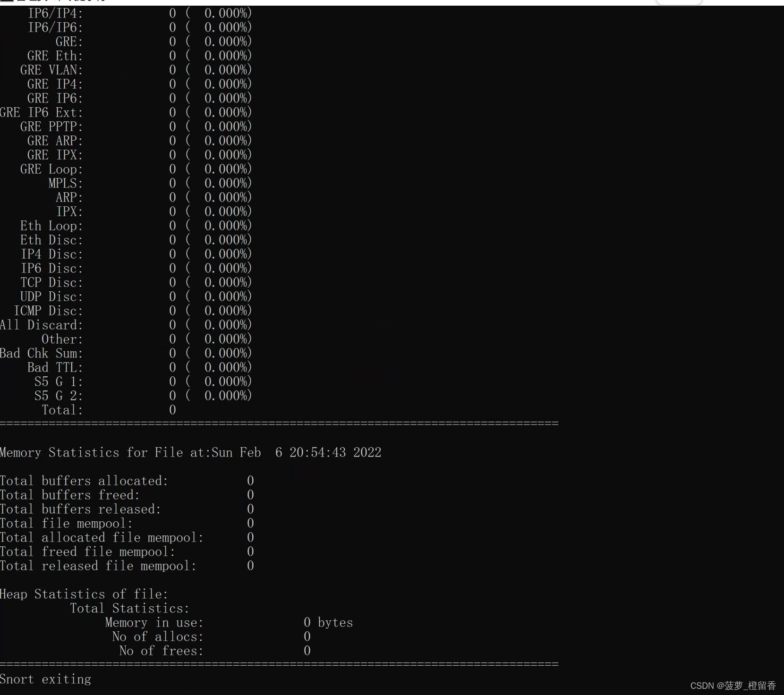Click the 'Bad TTL:' label
The image size is (784, 695).
tap(55, 367)
